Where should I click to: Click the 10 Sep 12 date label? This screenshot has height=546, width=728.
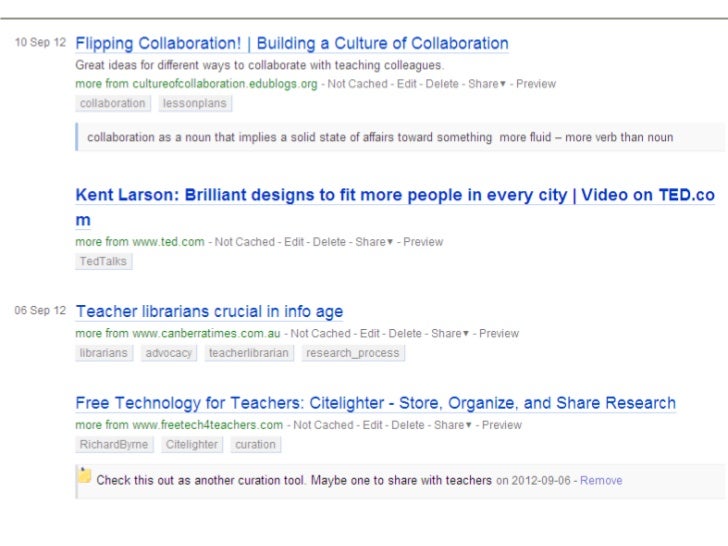tap(40, 42)
